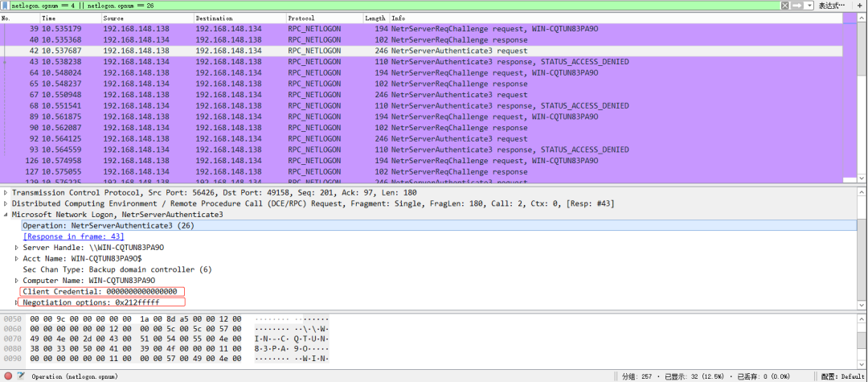Viewport: 868px width, 382px height.
Task: Select packet No. 40 NetrServerReqChallenge response
Action: (421, 40)
